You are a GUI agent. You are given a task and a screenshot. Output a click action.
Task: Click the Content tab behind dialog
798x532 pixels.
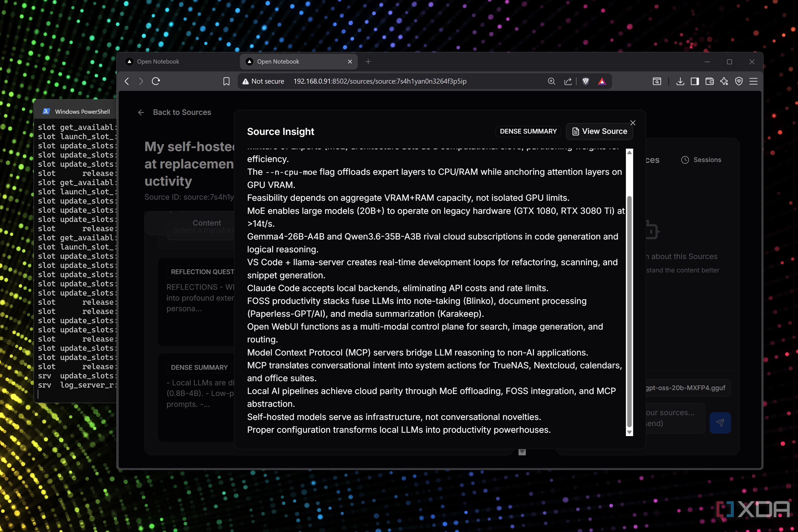pyautogui.click(x=207, y=223)
